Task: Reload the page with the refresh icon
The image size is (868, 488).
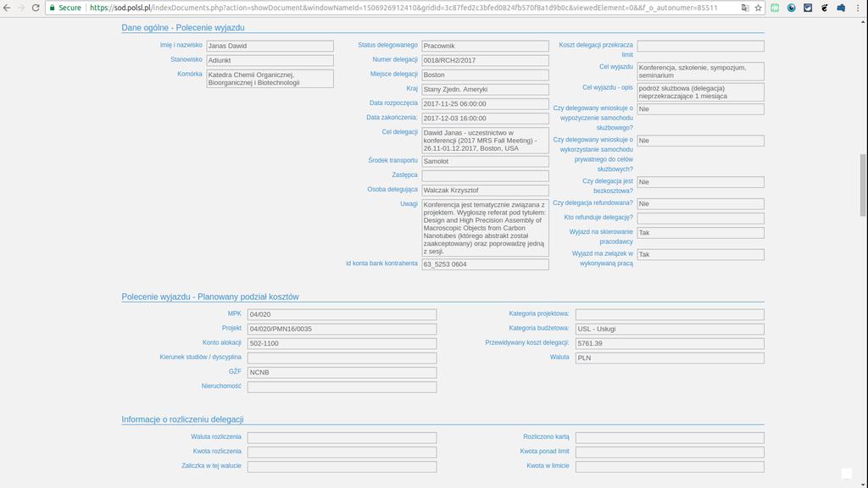Action: tap(36, 8)
